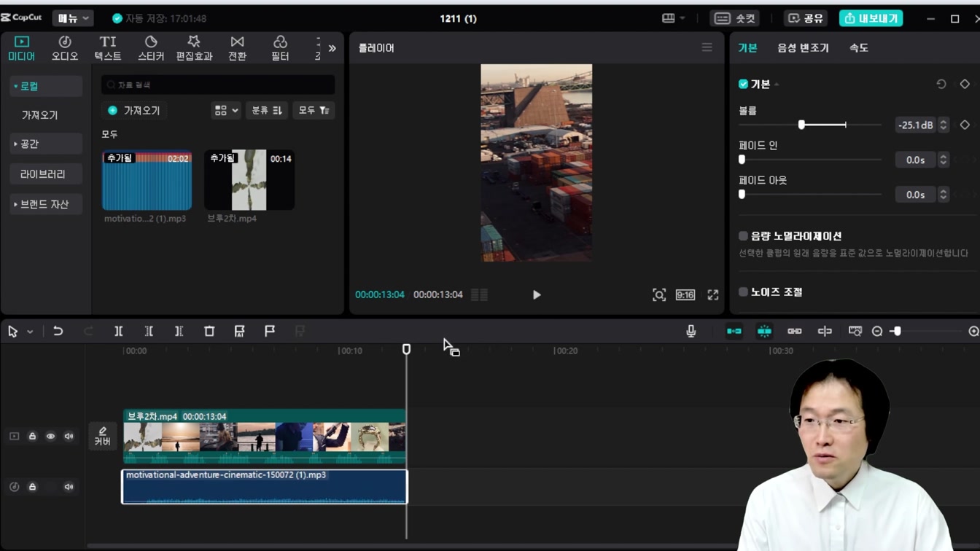Image resolution: width=980 pixels, height=551 pixels.
Task: Switch to the 음성 변조기 tab
Action: pyautogui.click(x=803, y=48)
